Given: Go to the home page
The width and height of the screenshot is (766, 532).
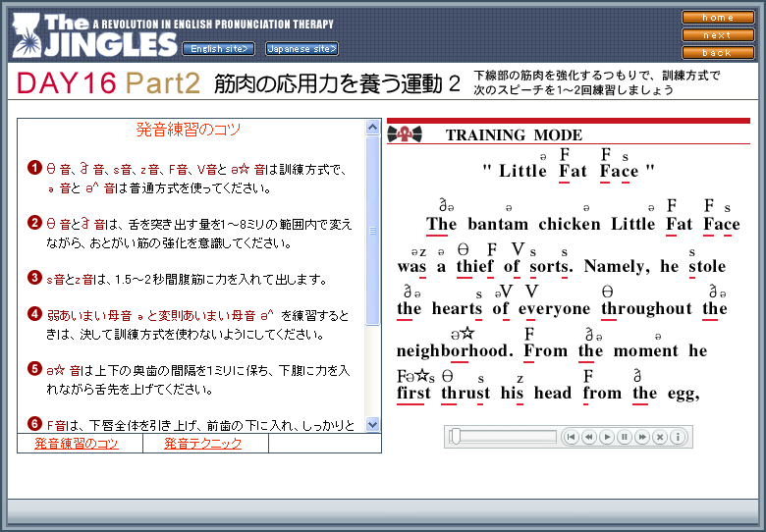Looking at the screenshot, I should [x=718, y=17].
